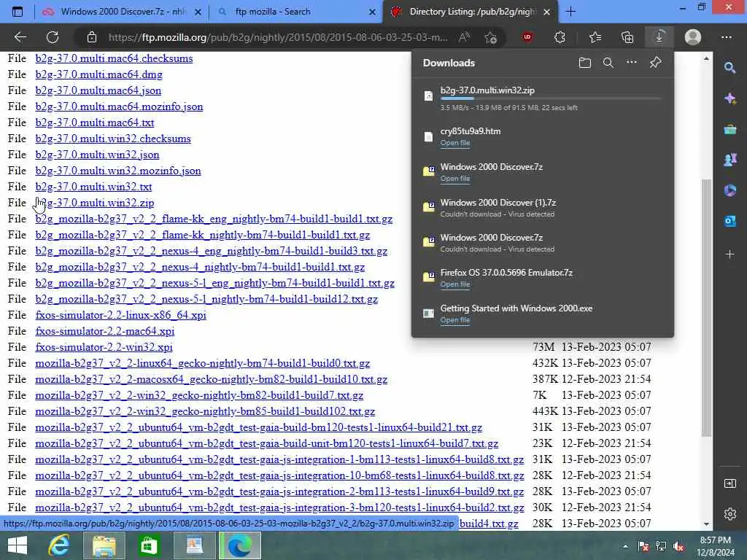
Task: Open downloads folder from Downloads panel
Action: pyautogui.click(x=585, y=63)
